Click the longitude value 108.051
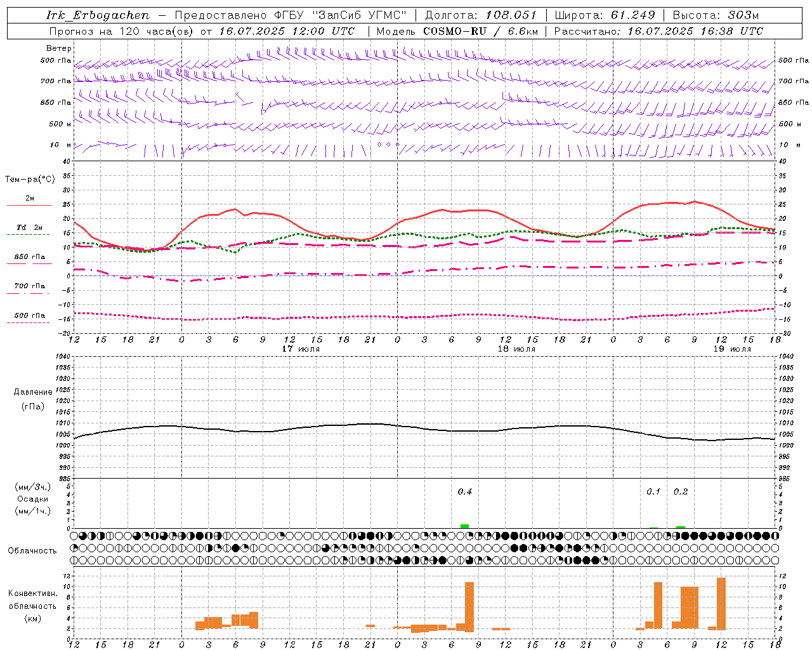Image resolution: width=812 pixels, height=650 pixels. (511, 15)
